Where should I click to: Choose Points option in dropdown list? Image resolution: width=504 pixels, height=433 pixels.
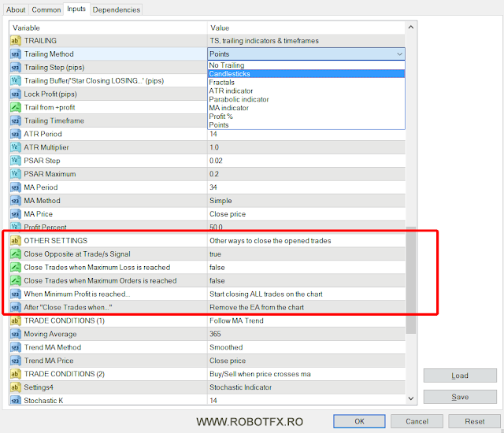coord(306,125)
